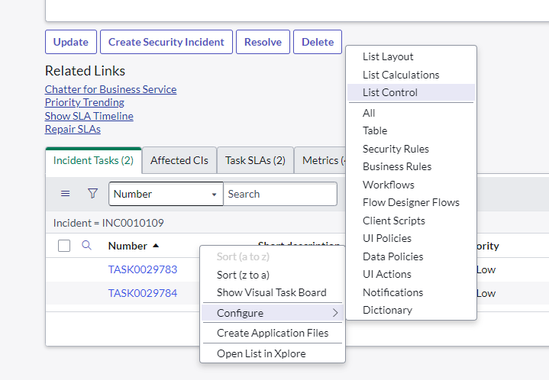This screenshot has height=380, width=549.
Task: Open task TASK0029783
Action: (143, 269)
